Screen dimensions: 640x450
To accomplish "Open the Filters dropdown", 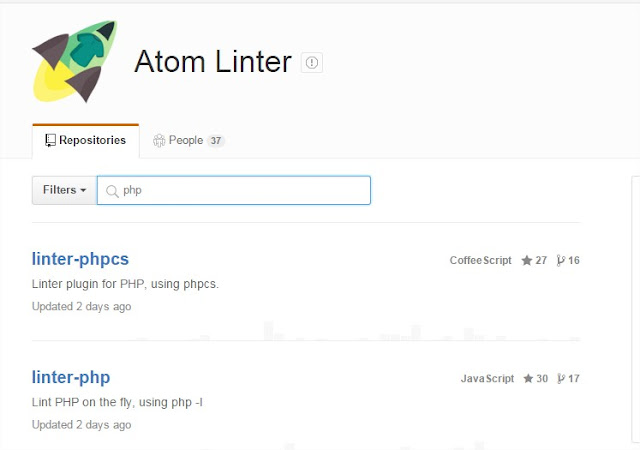I will [64, 190].
